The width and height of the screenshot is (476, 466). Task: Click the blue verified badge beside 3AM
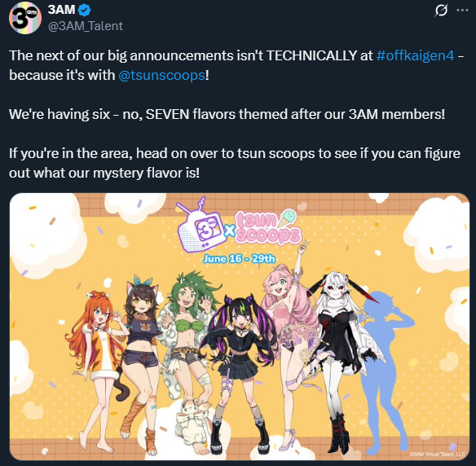pyautogui.click(x=84, y=11)
